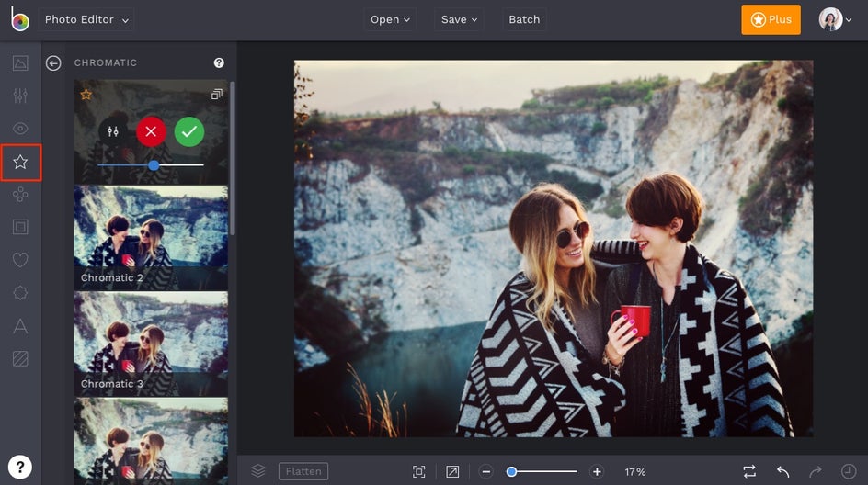Open Chromatic help info icon
868x485 pixels.
pos(219,62)
